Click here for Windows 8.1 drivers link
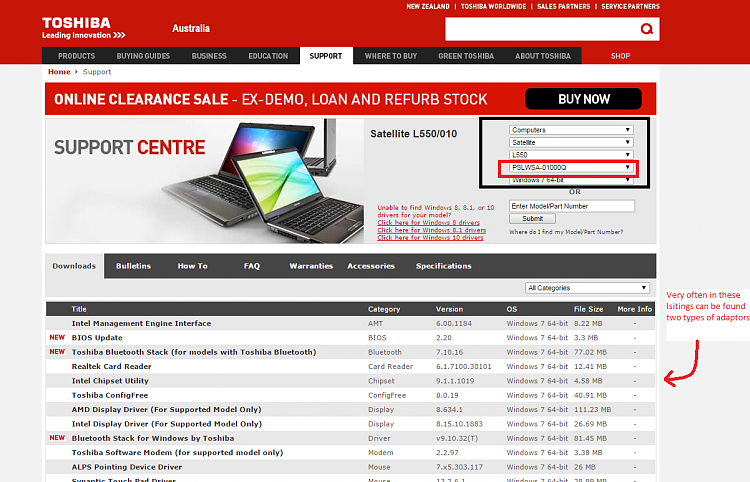 tap(431, 230)
